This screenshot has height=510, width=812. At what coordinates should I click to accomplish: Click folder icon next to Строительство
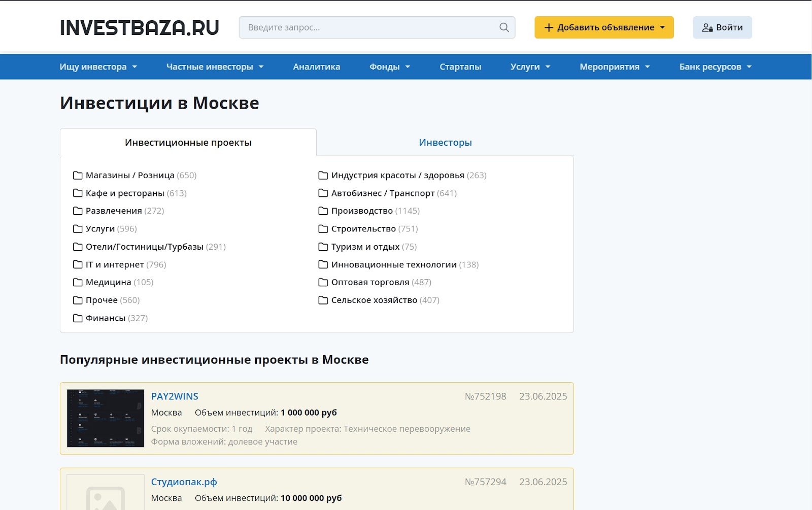pos(323,229)
